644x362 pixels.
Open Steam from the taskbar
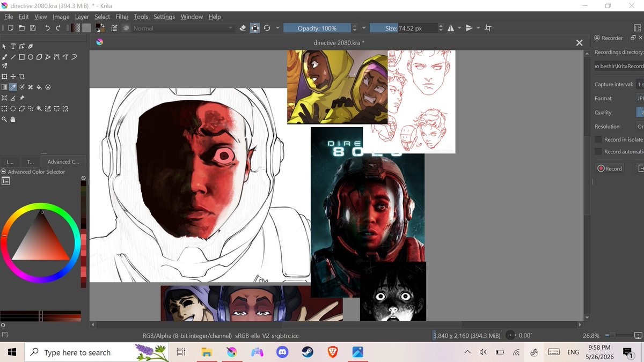pos(308,352)
